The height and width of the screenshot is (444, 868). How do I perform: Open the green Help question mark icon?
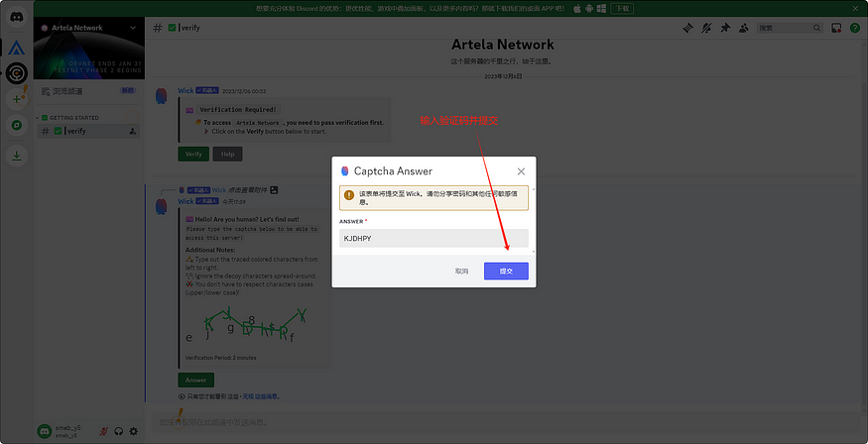[855, 28]
